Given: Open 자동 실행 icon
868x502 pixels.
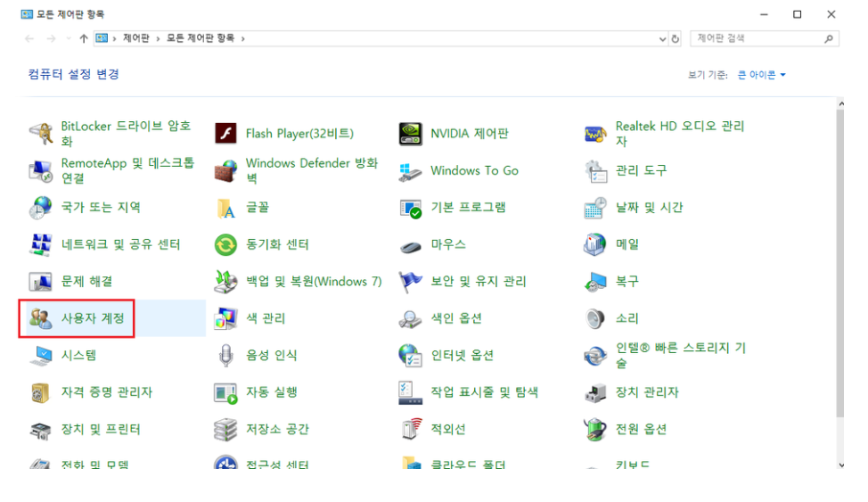Looking at the screenshot, I should pyautogui.click(x=225, y=392).
